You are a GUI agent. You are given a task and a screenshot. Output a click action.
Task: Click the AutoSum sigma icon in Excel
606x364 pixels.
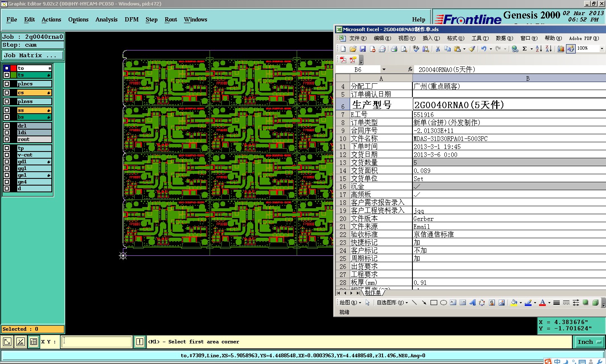point(524,49)
